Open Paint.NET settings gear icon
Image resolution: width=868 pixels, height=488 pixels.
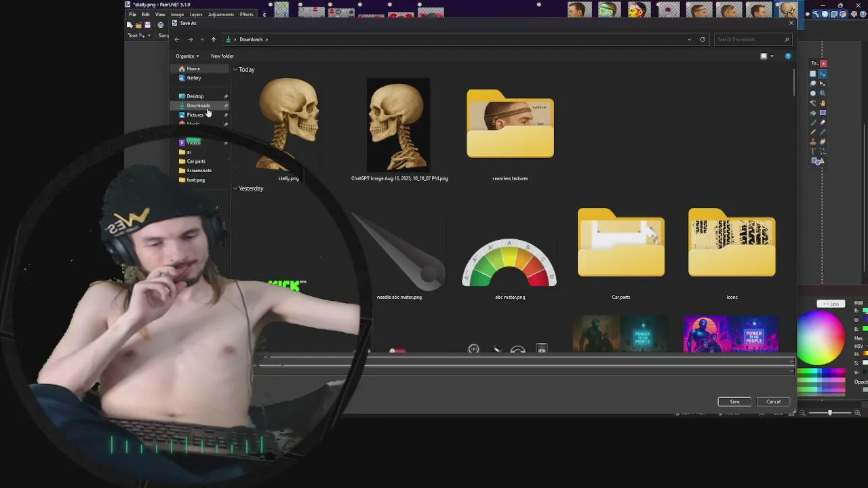pyautogui.click(x=854, y=14)
